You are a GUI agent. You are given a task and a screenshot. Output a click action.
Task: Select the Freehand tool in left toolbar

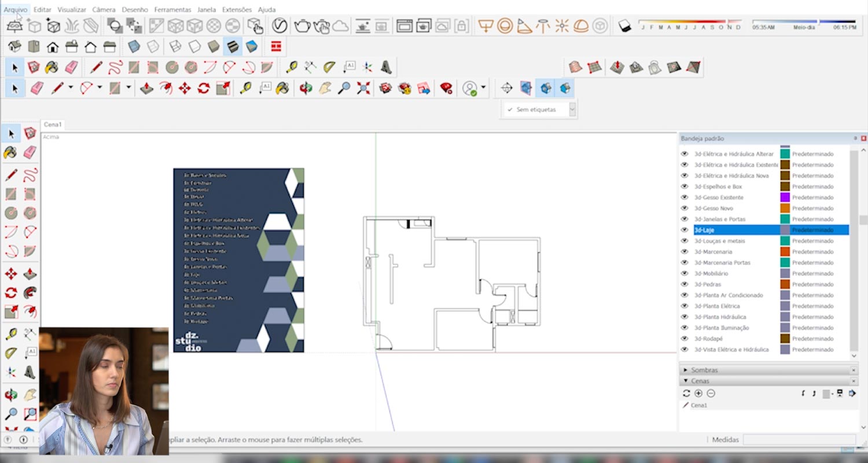point(30,174)
